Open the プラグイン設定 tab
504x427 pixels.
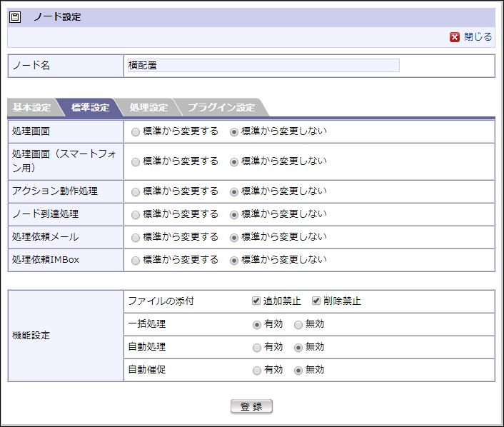coord(221,107)
